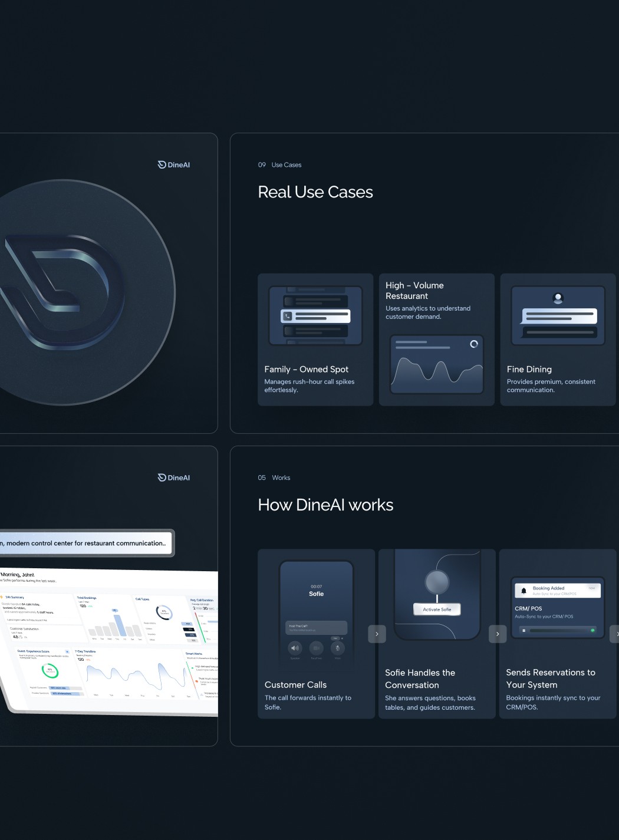Click the Hold The Call? banner on the call screen
This screenshot has width=619, height=840.
[x=317, y=628]
